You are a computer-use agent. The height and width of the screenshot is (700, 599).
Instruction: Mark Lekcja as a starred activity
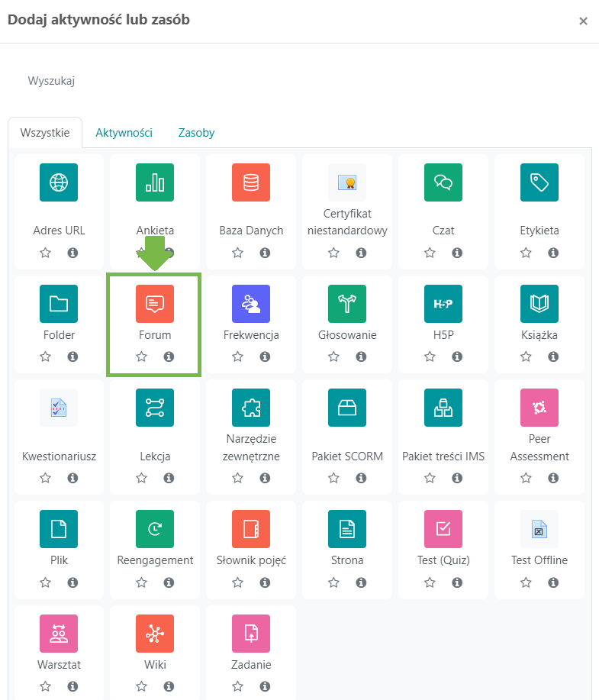coord(141,478)
